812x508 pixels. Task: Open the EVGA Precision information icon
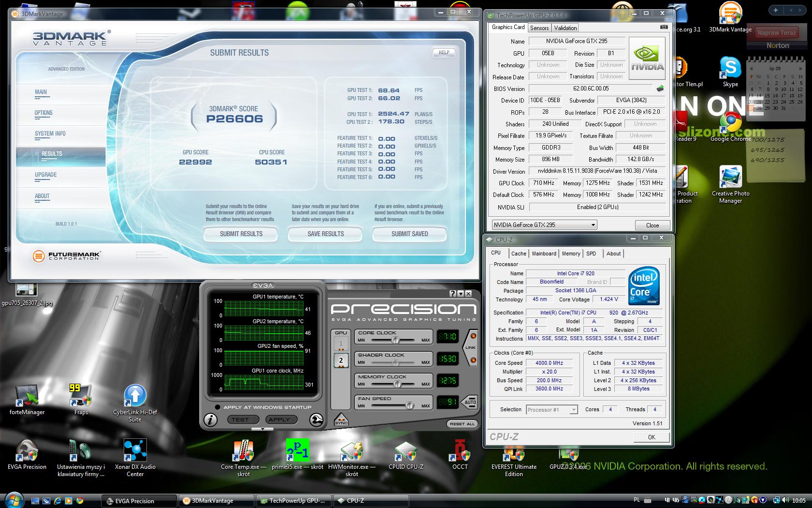(210, 420)
